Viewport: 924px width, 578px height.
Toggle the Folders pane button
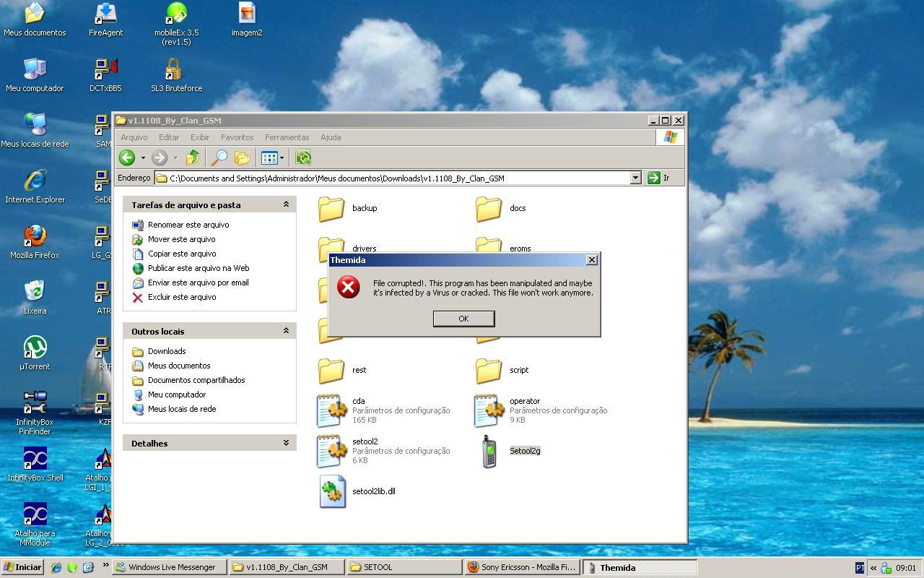coord(242,158)
